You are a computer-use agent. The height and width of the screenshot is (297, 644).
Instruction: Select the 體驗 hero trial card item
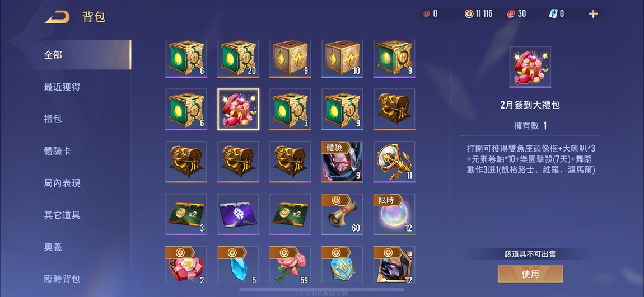click(x=342, y=162)
